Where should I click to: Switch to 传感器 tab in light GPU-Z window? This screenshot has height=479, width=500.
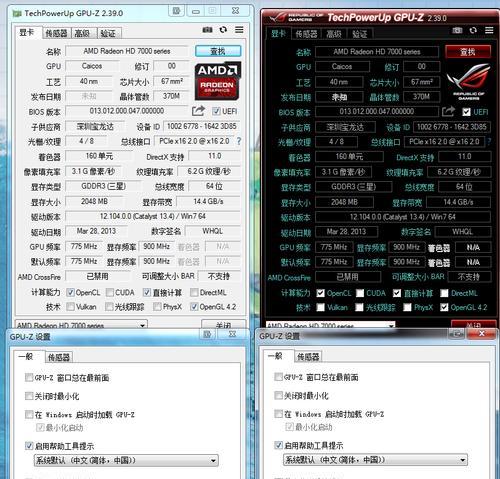pos(56,33)
